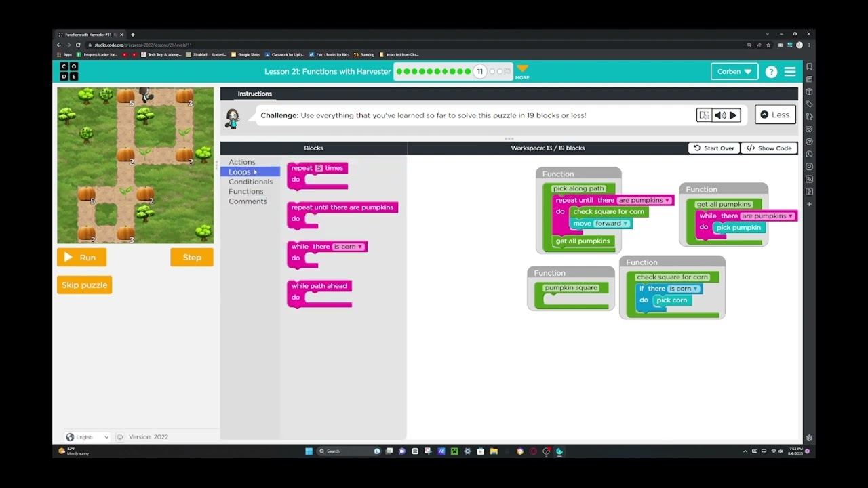This screenshot has height=488, width=868.
Task: Open the help question mark icon
Action: tap(771, 72)
